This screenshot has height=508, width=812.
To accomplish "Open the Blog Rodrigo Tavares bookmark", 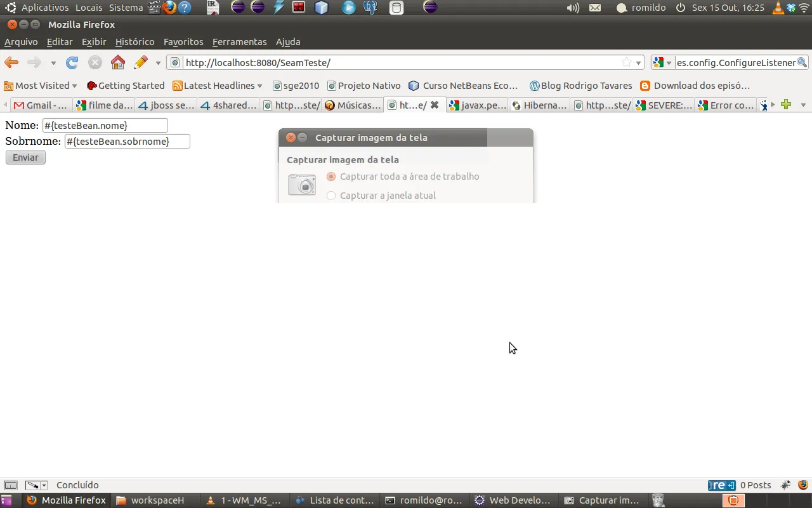I will (580, 86).
